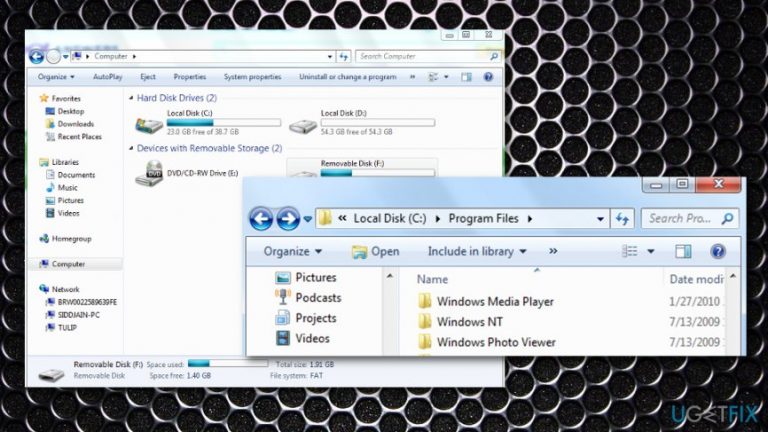This screenshot has width=768, height=432.
Task: Refresh the Computer window address bar
Action: tap(343, 56)
